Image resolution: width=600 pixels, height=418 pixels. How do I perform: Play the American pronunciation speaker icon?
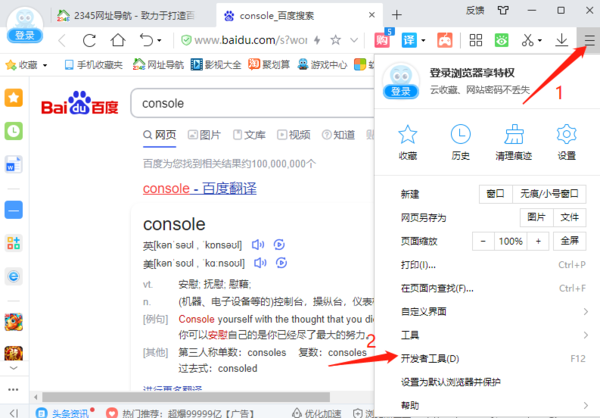click(261, 263)
